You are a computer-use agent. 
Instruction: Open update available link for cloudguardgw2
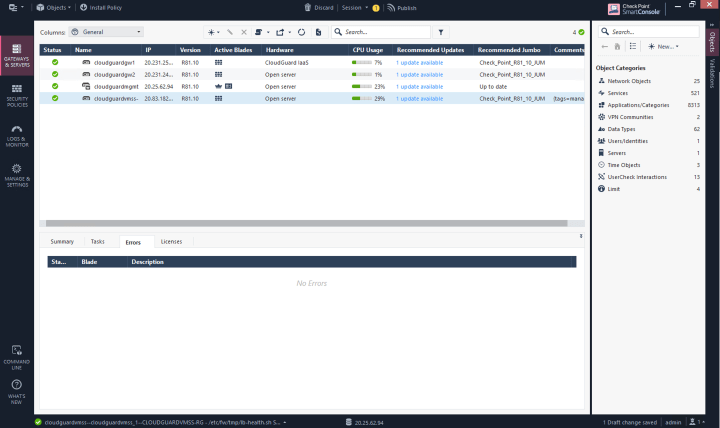pos(420,74)
